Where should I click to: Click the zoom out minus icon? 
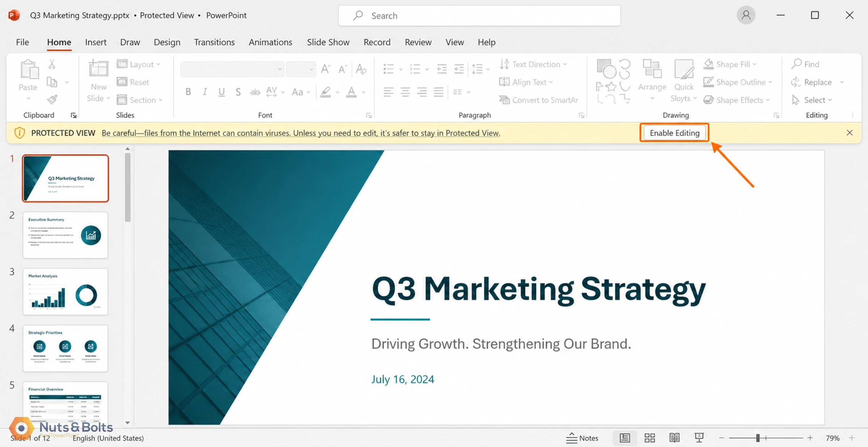[722, 438]
